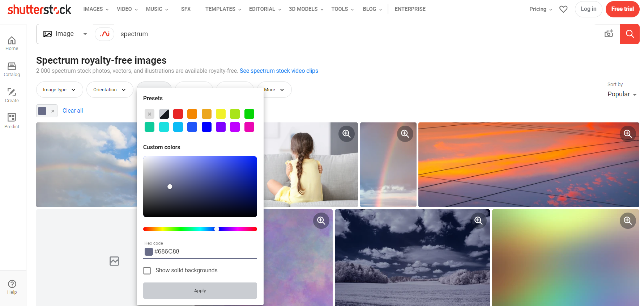Pick the orange preset color
644x306 pixels.
(192, 114)
